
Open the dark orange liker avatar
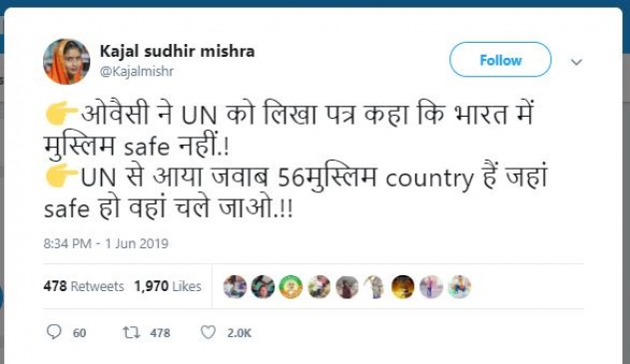[x=403, y=286]
